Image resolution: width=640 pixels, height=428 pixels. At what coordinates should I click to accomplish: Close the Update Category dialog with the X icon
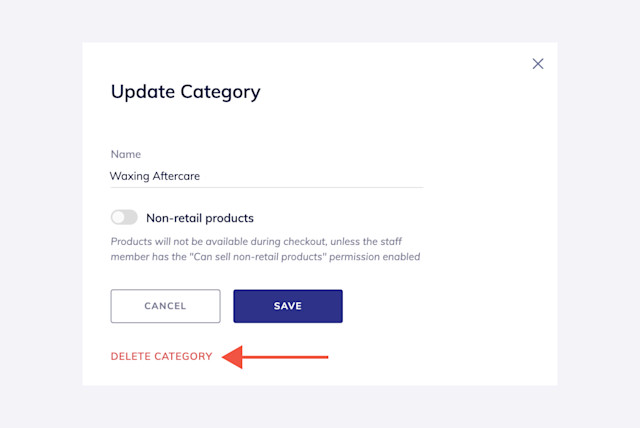(538, 64)
